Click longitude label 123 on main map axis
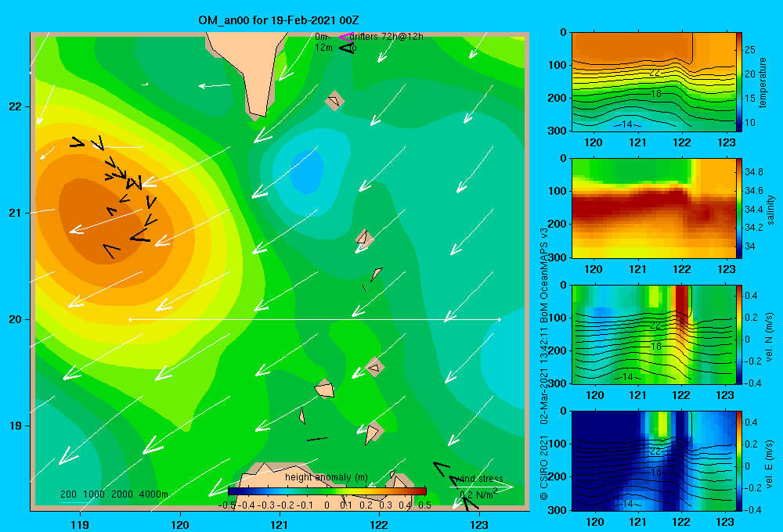The height and width of the screenshot is (532, 783). (x=479, y=524)
